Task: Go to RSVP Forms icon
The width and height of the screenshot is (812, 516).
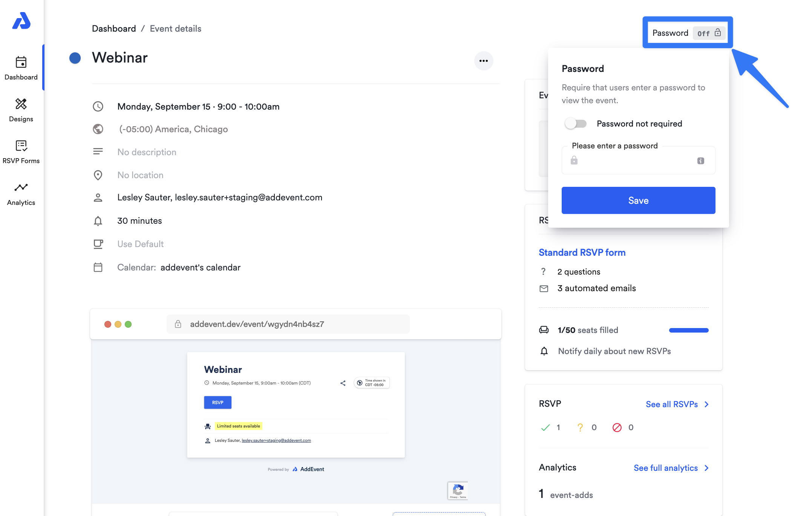Action: (21, 146)
